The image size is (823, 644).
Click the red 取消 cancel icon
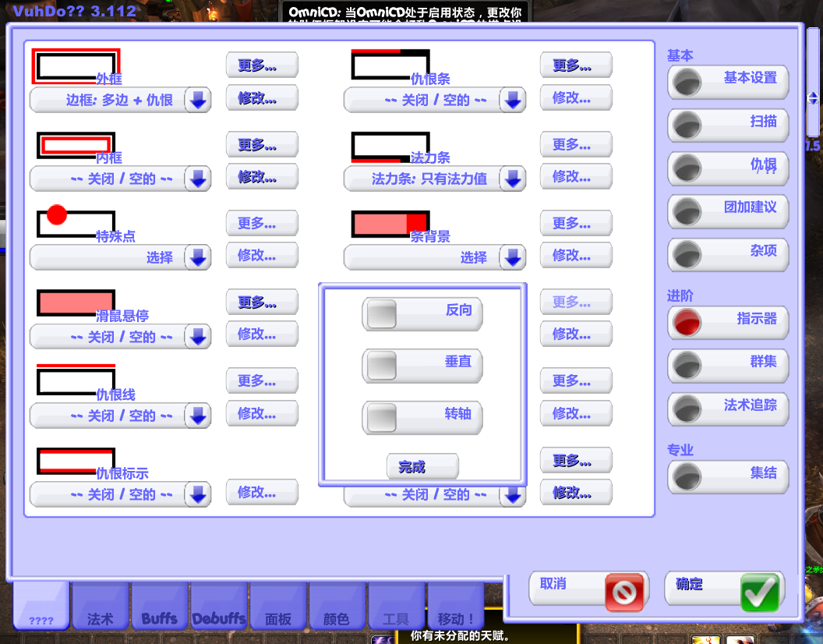point(626,593)
